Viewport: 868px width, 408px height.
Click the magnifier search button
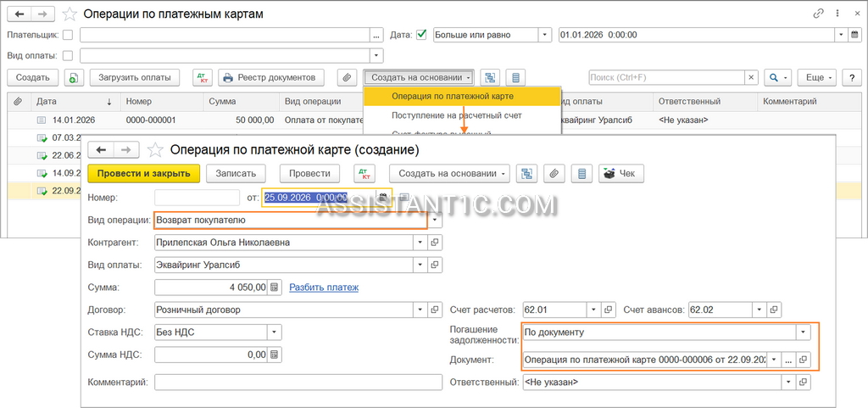tap(778, 77)
